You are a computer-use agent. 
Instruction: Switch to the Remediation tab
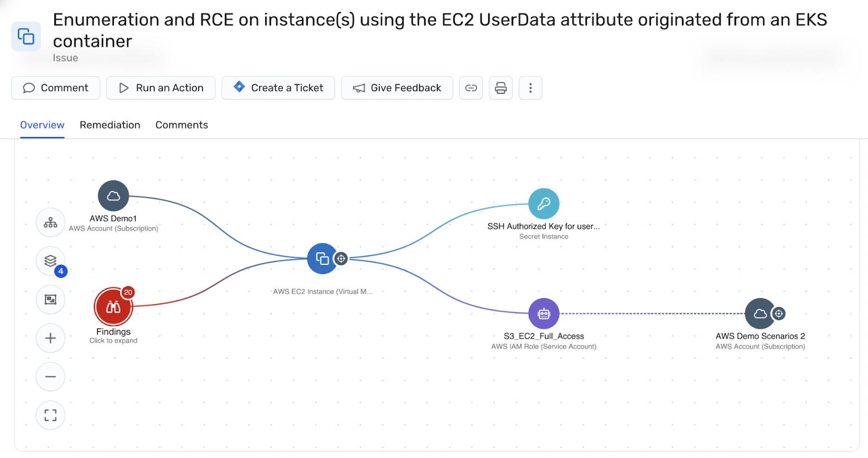110,125
